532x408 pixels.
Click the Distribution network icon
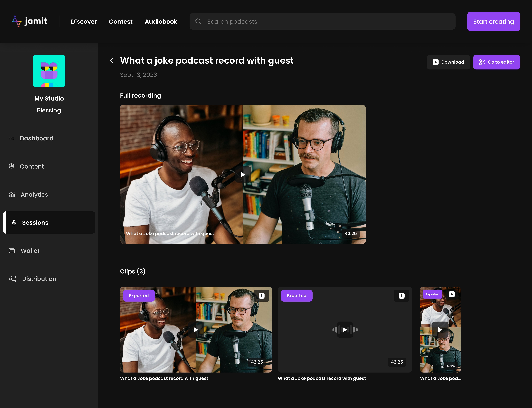click(12, 279)
